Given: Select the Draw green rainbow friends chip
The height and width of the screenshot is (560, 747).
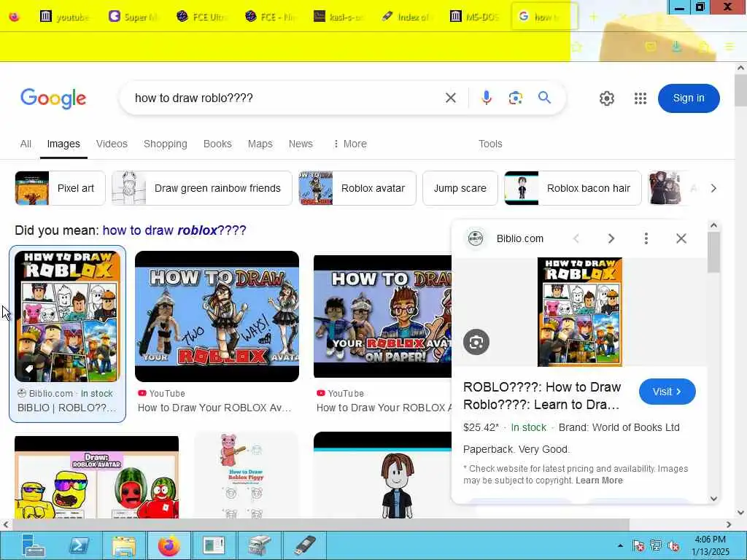Looking at the screenshot, I should tap(202, 188).
